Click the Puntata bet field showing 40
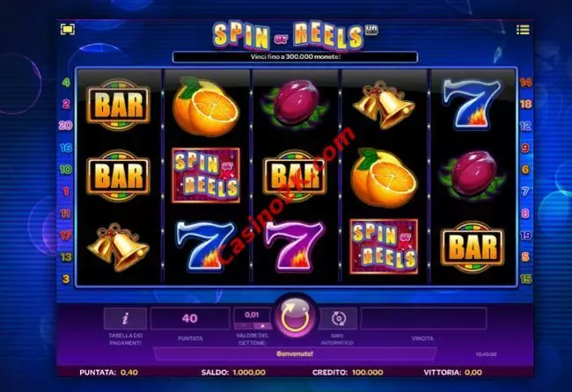The height and width of the screenshot is (392, 572). (190, 318)
